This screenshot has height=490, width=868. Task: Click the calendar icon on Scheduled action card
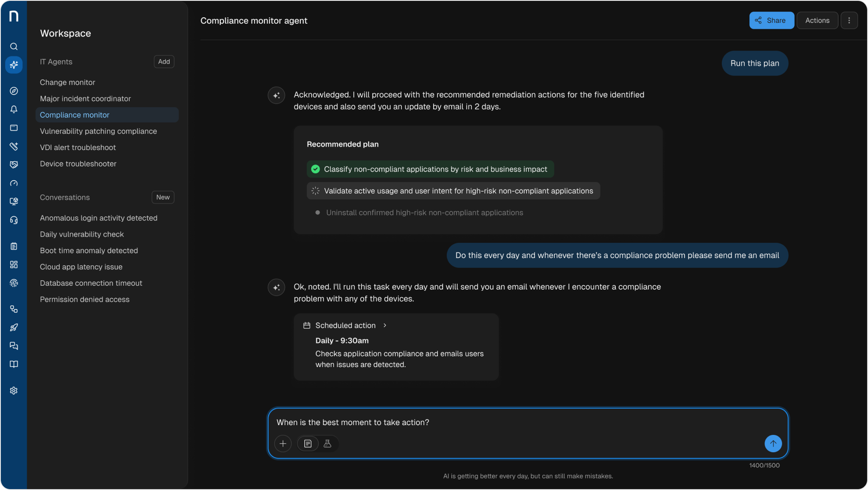click(307, 326)
